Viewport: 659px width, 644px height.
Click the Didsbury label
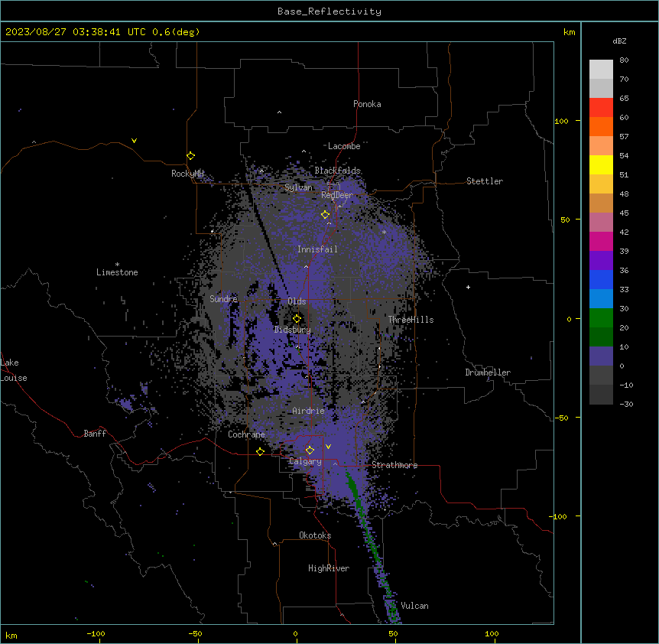(292, 330)
